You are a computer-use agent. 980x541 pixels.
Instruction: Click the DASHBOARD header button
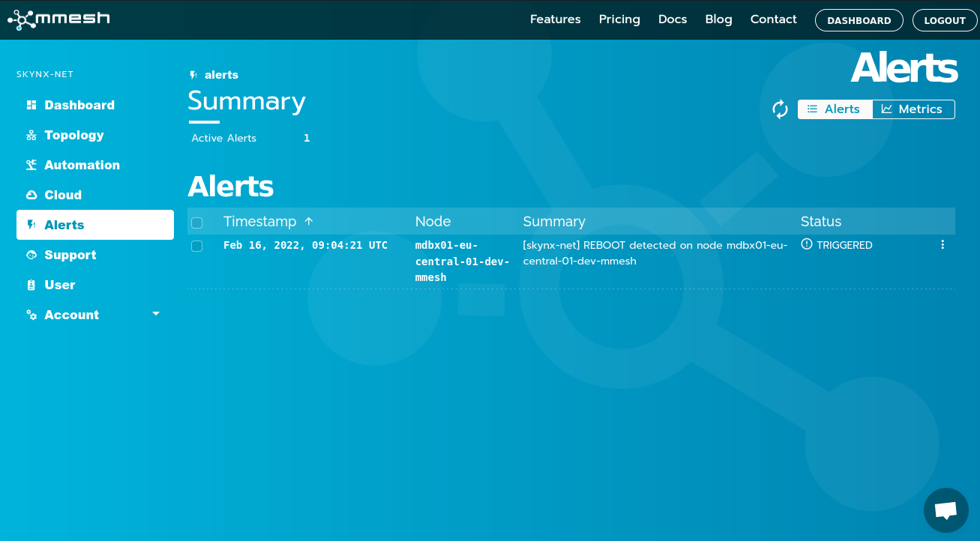[859, 20]
